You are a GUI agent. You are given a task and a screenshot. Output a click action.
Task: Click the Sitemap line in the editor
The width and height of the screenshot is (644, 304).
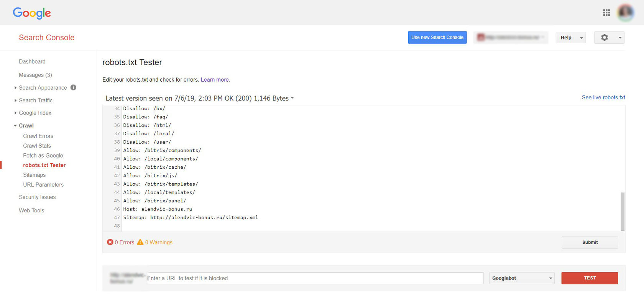(x=191, y=217)
